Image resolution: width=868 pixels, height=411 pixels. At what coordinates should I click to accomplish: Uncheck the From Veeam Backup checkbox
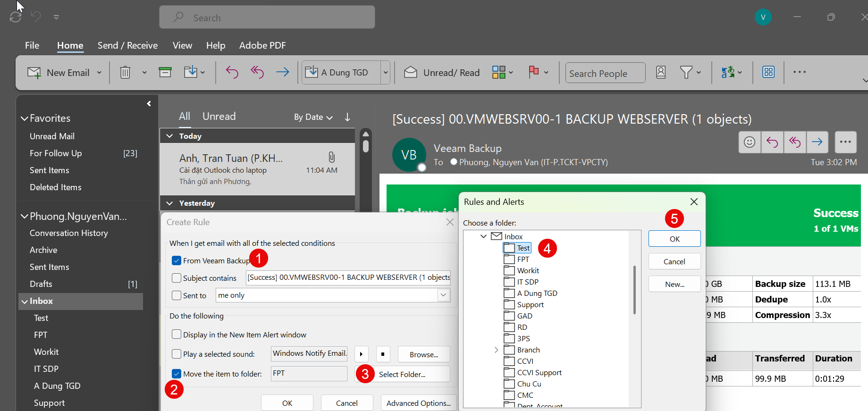pos(177,260)
